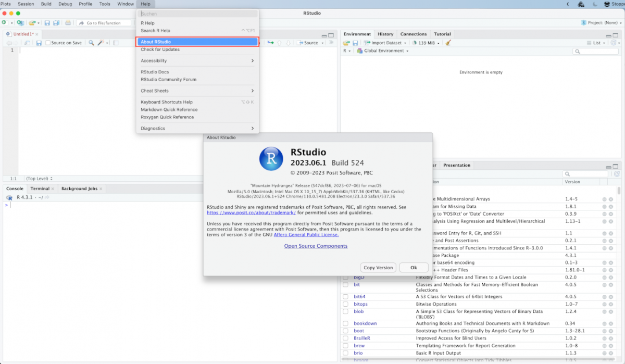Open find and replace with the magnifier icon
Viewport: 625px width, 364px height.
(x=91, y=43)
